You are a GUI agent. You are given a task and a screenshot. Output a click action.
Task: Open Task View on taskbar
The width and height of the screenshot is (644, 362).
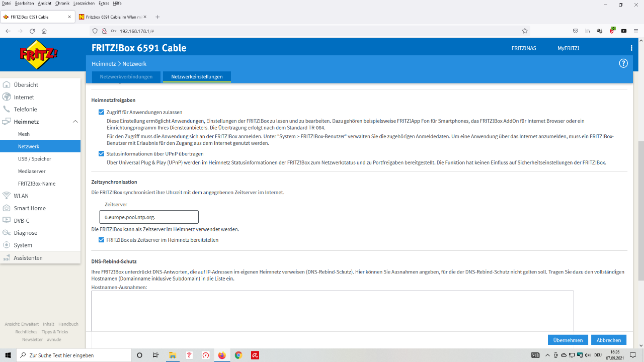click(156, 355)
